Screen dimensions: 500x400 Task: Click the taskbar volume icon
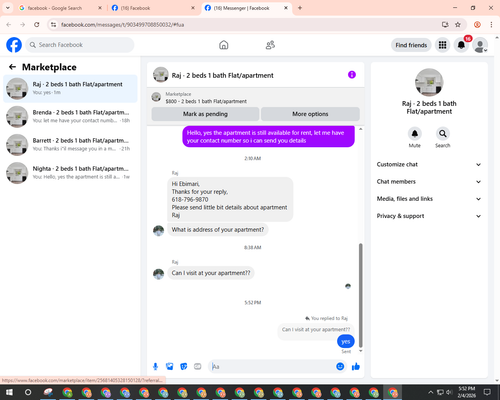pyautogui.click(x=449, y=392)
